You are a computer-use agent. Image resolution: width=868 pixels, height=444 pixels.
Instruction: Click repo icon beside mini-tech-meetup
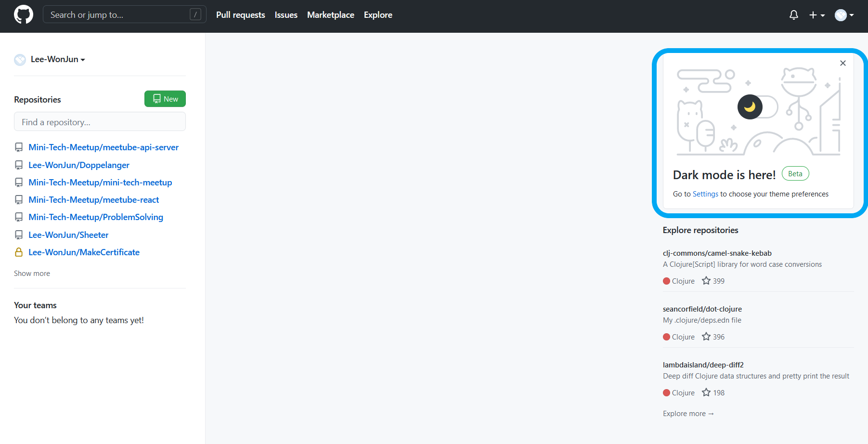pos(19,183)
